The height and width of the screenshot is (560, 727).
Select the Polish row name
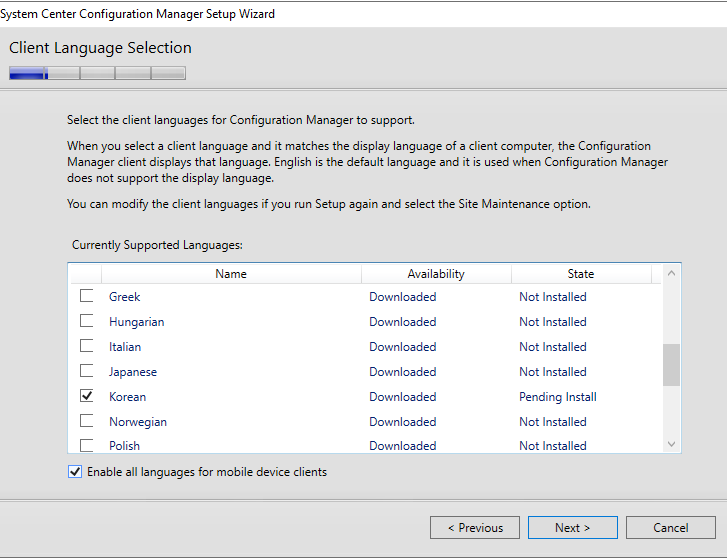point(124,445)
